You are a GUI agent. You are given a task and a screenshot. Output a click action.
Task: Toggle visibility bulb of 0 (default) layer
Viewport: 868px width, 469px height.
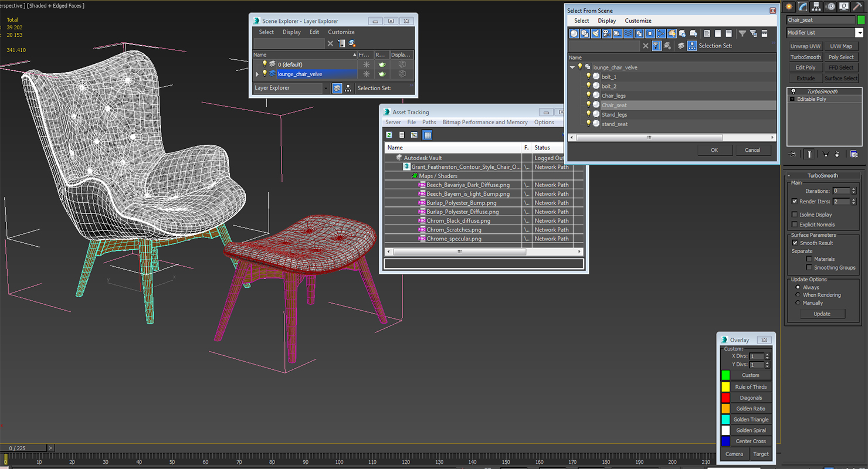[265, 64]
